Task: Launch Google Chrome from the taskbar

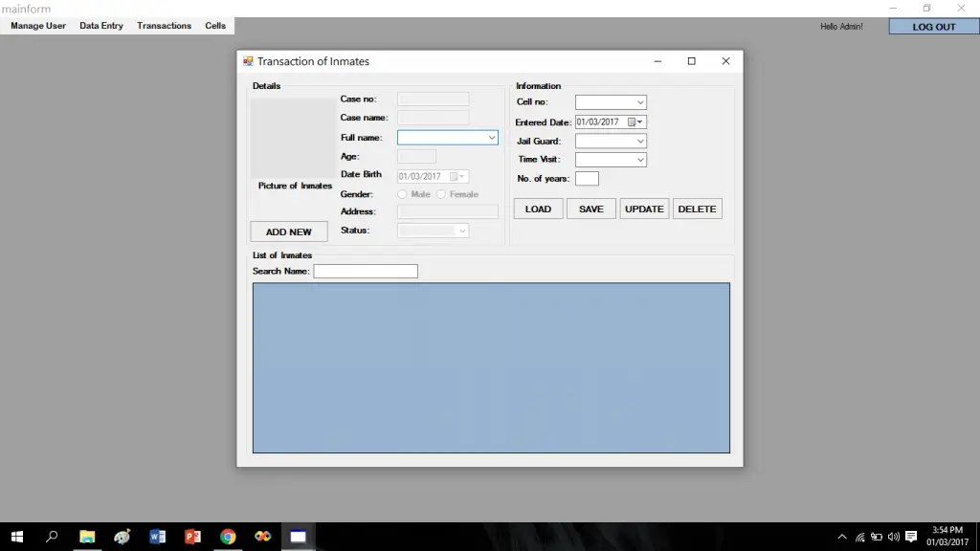Action: point(228,536)
